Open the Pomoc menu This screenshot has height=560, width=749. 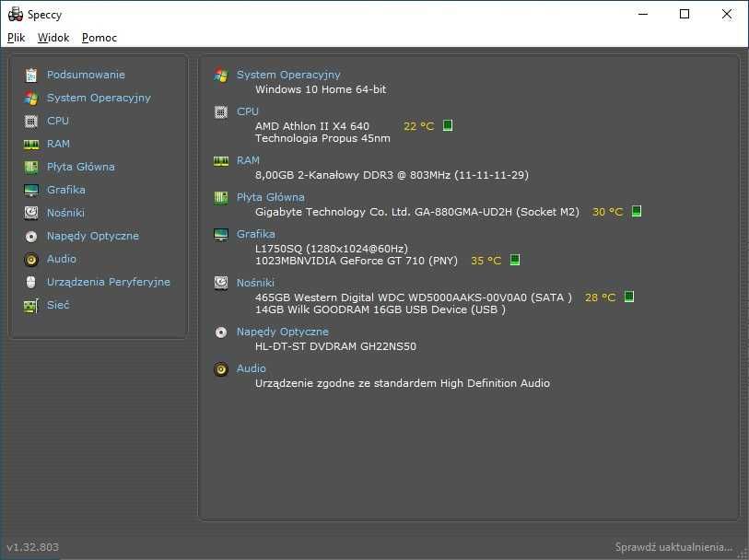(x=99, y=38)
